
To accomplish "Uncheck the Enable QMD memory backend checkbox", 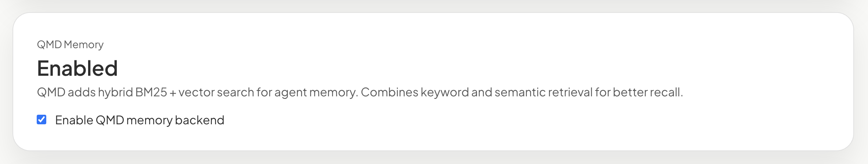I will coord(41,120).
